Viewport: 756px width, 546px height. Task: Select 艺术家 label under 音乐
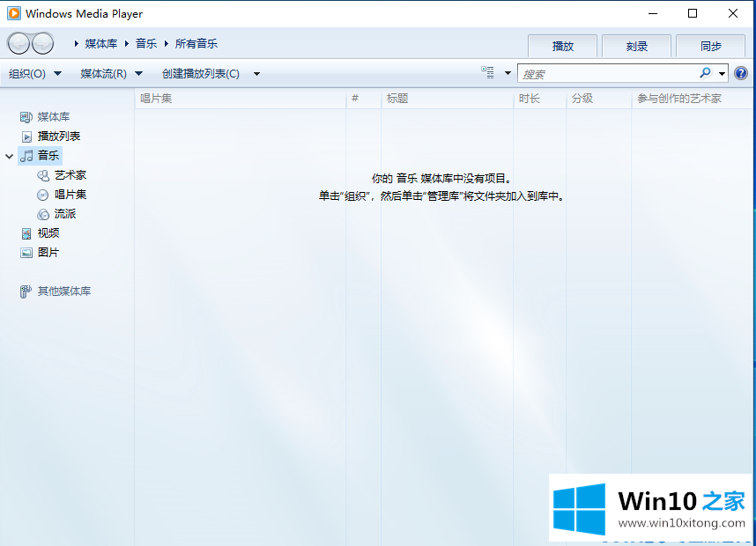coord(70,175)
